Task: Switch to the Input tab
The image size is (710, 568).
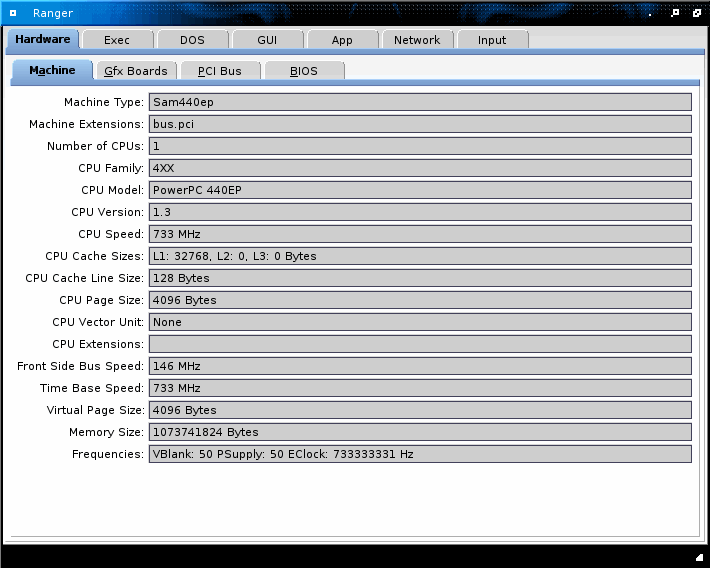Action: 492,40
